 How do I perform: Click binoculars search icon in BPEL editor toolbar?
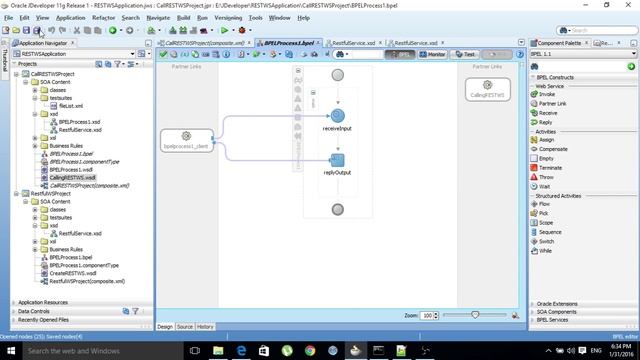pos(340,54)
